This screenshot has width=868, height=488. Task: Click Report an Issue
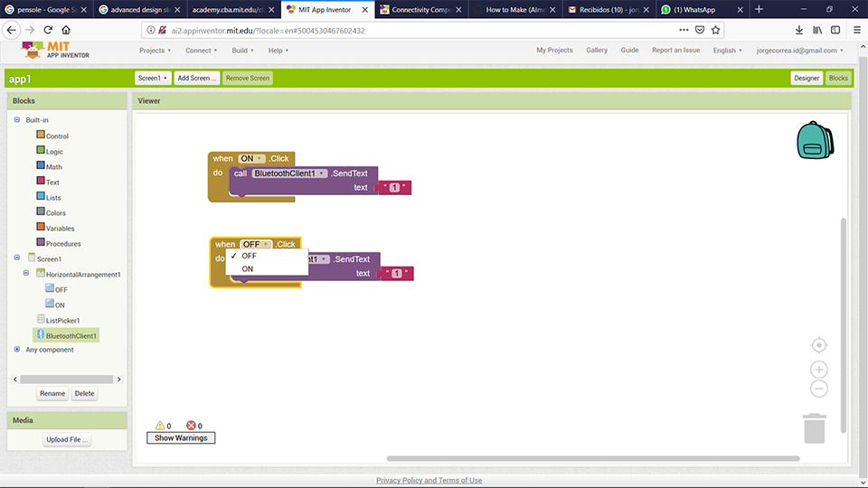[x=675, y=50]
